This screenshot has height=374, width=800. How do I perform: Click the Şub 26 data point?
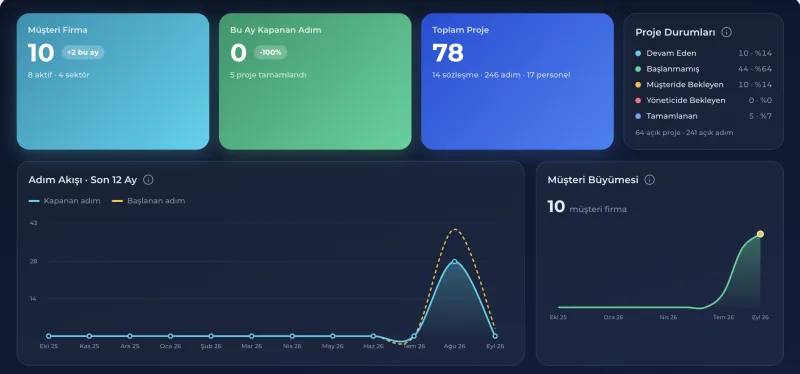point(211,336)
